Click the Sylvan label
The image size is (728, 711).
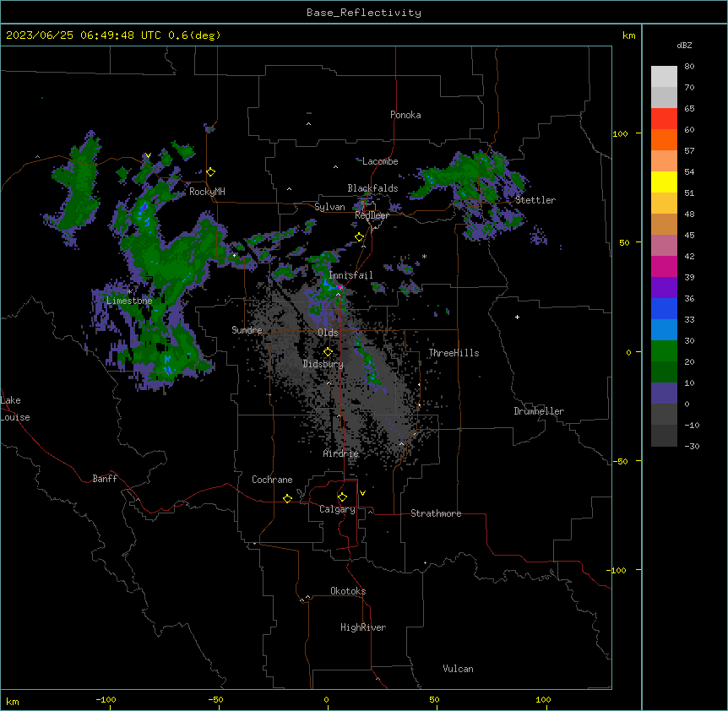coord(329,207)
